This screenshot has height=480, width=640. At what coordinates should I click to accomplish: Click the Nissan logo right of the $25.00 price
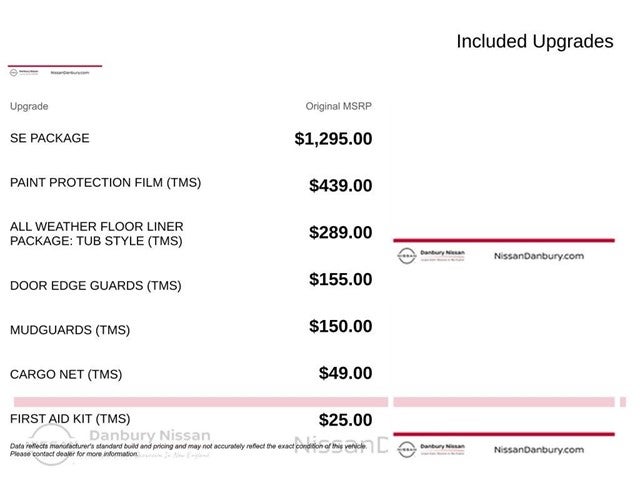[406, 450]
